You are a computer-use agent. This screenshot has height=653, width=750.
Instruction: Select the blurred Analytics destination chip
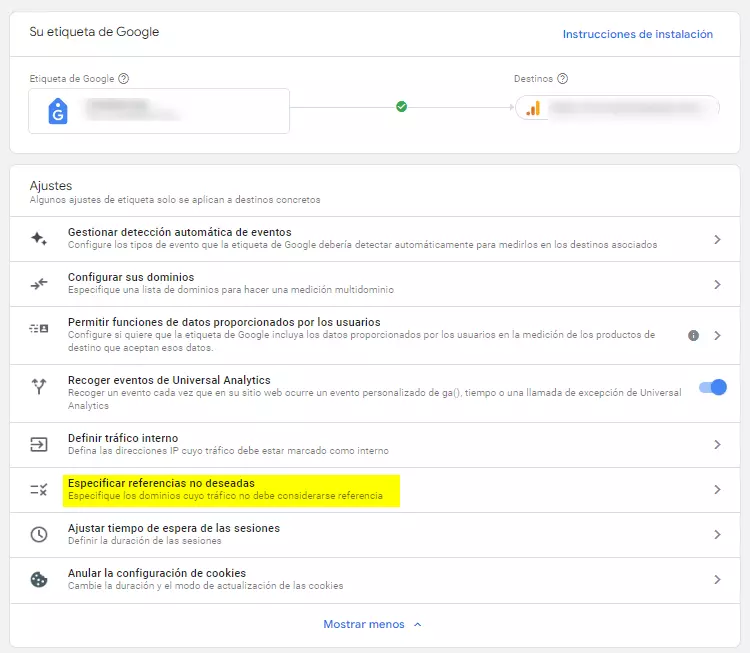pos(617,108)
